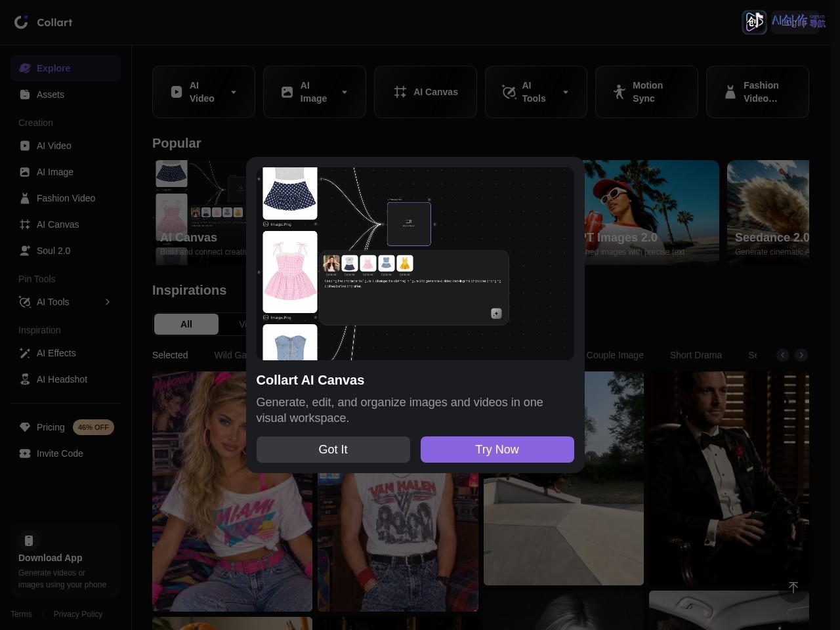Show more inspiration categories with the right arrow
The width and height of the screenshot is (840, 630).
[801, 355]
